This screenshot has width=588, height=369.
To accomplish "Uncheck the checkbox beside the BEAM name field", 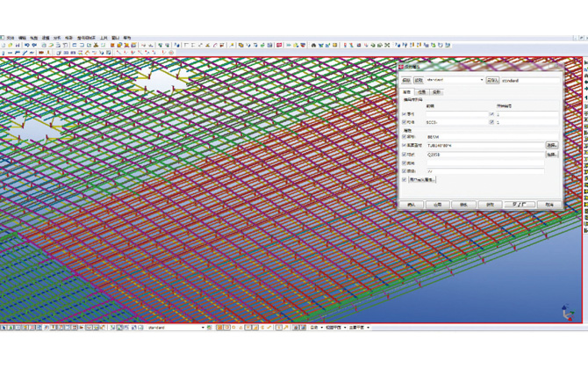I will tap(405, 137).
